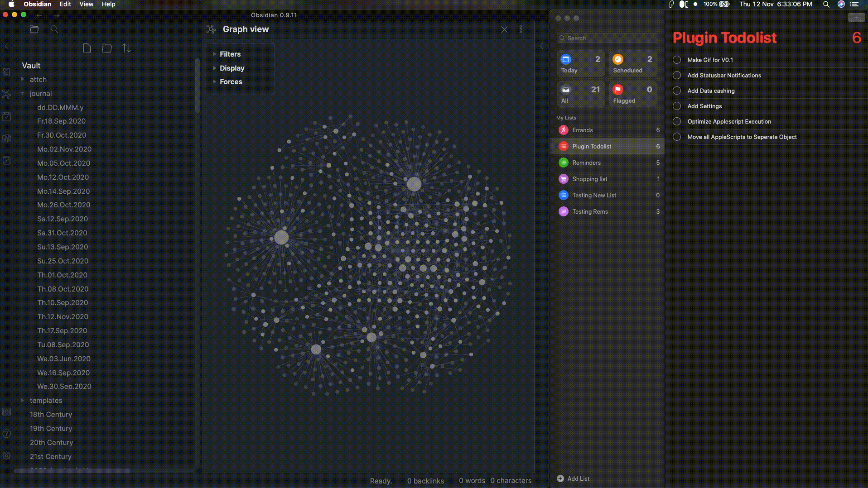The width and height of the screenshot is (868, 488).
Task: Switch to the file explorer tab icon
Action: 34,29
